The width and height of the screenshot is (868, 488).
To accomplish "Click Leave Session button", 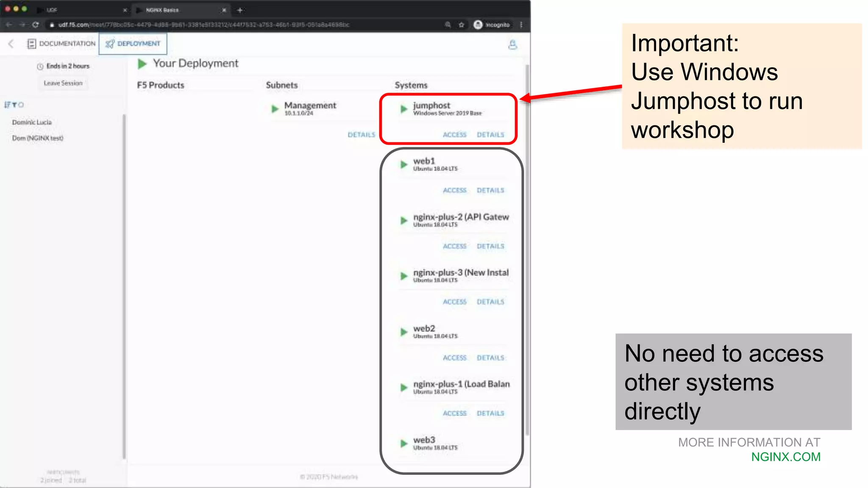I will (63, 83).
